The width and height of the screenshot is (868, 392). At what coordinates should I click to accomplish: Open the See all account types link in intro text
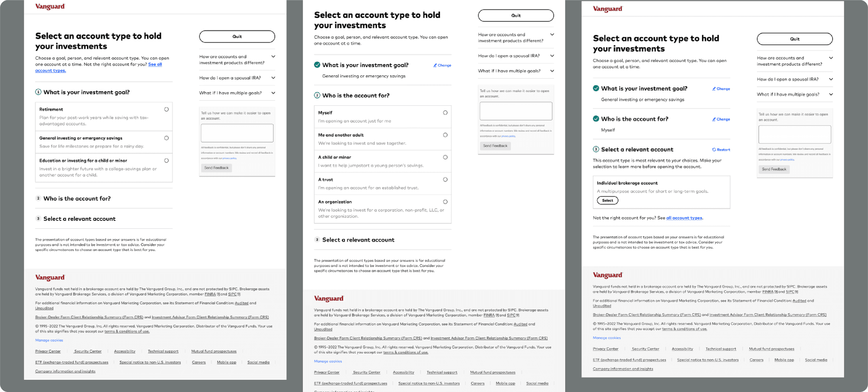pos(155,64)
